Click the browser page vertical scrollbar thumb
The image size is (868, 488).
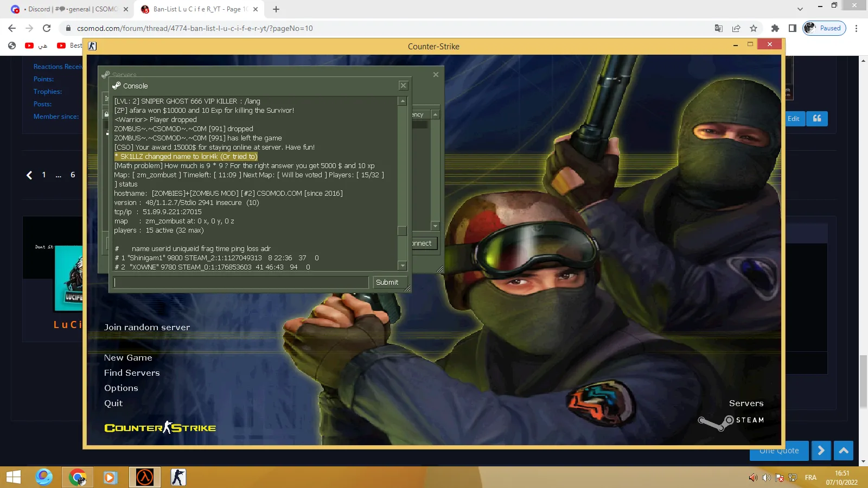click(863, 381)
